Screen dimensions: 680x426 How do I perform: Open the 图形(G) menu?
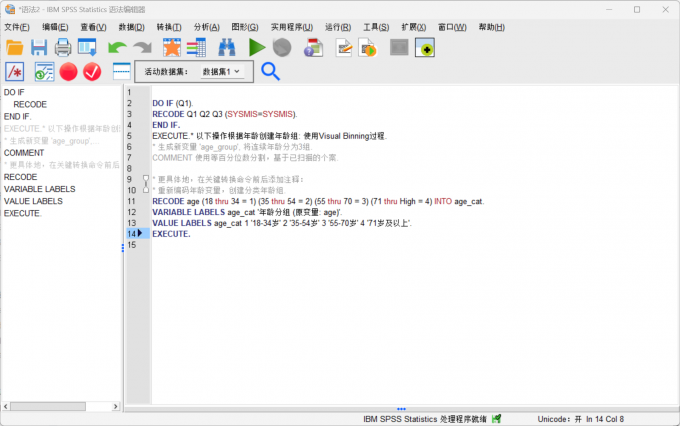click(245, 27)
